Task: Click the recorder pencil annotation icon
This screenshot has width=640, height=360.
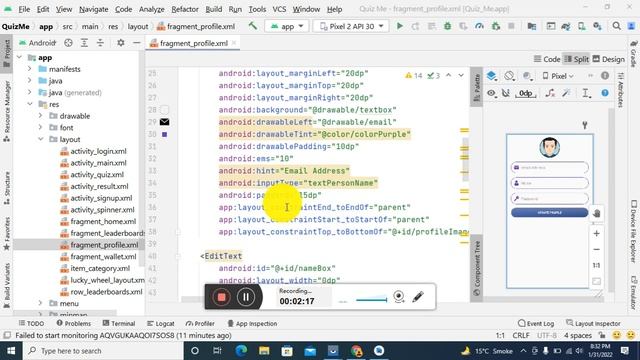Action: coord(418,297)
